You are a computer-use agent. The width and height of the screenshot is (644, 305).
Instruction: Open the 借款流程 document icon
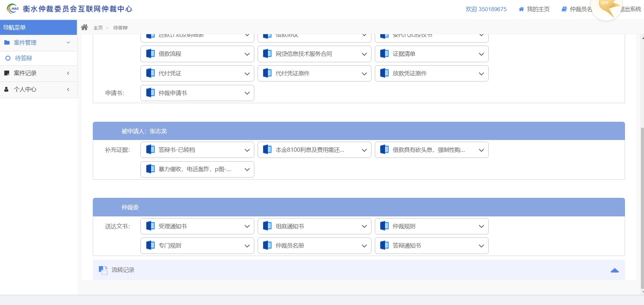150,54
